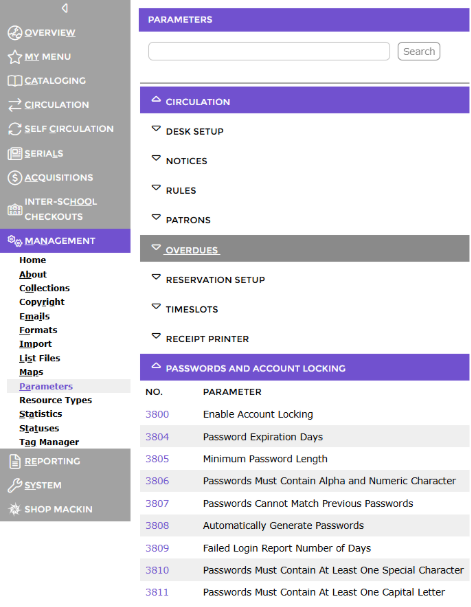Open Statistics under Management

click(41, 414)
